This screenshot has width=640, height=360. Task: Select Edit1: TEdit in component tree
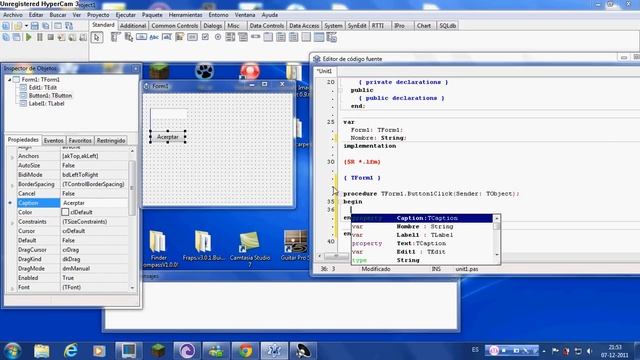[x=42, y=87]
